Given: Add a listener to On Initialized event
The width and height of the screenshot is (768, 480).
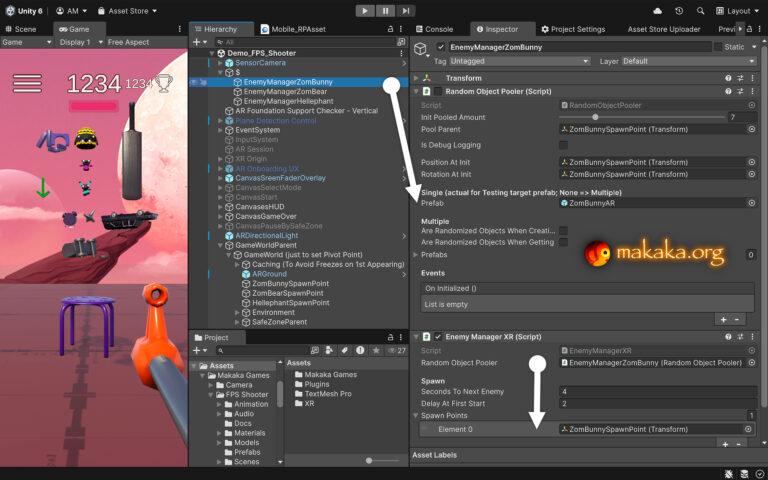Looking at the screenshot, I should click(723, 319).
